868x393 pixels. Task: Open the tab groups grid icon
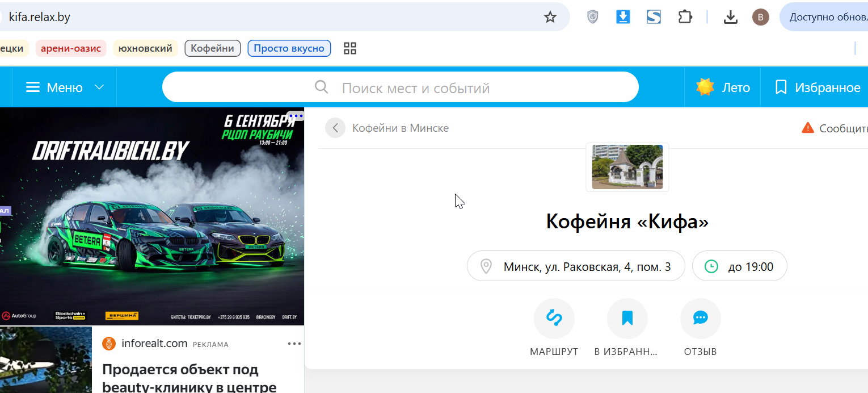350,48
